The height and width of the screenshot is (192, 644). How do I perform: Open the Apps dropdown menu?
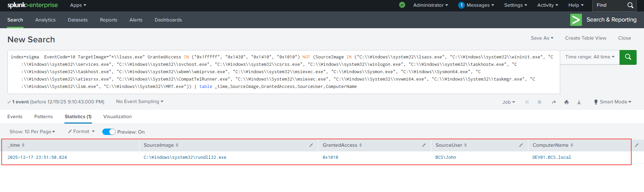click(x=78, y=5)
